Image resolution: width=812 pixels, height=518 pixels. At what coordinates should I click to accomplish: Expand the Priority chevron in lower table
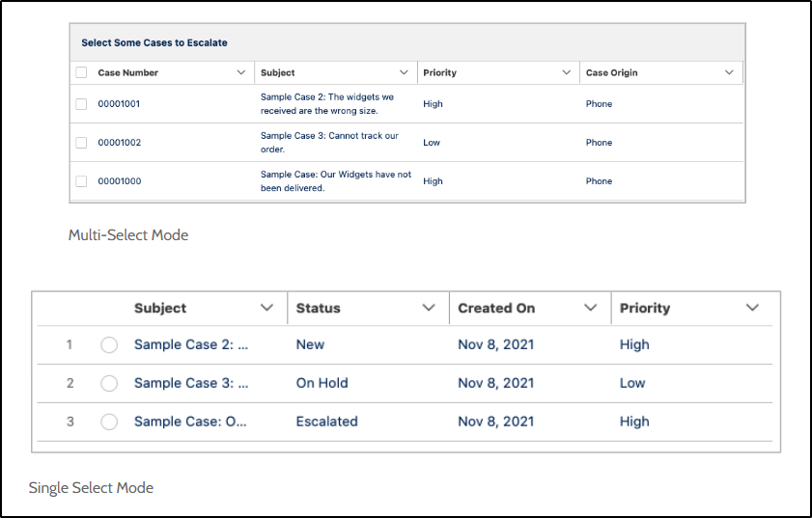752,308
